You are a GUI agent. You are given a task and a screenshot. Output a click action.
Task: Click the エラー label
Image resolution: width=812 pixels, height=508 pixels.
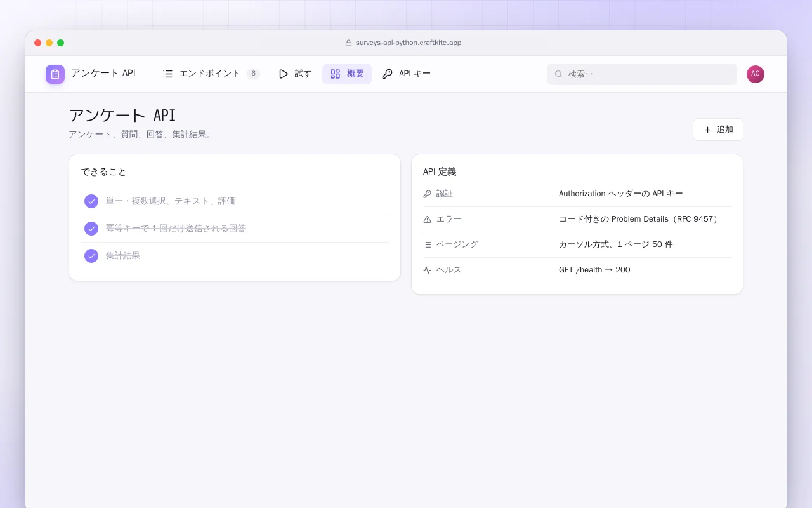coord(449,219)
